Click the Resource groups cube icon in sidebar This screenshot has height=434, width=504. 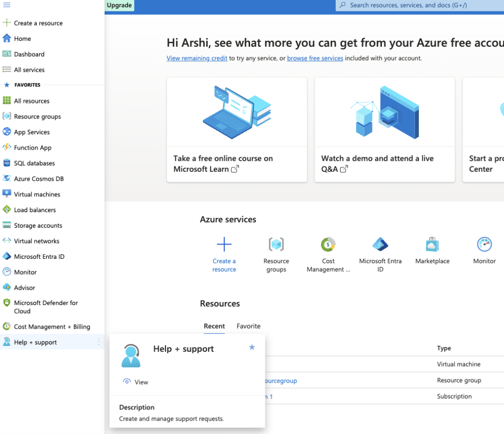(x=7, y=116)
